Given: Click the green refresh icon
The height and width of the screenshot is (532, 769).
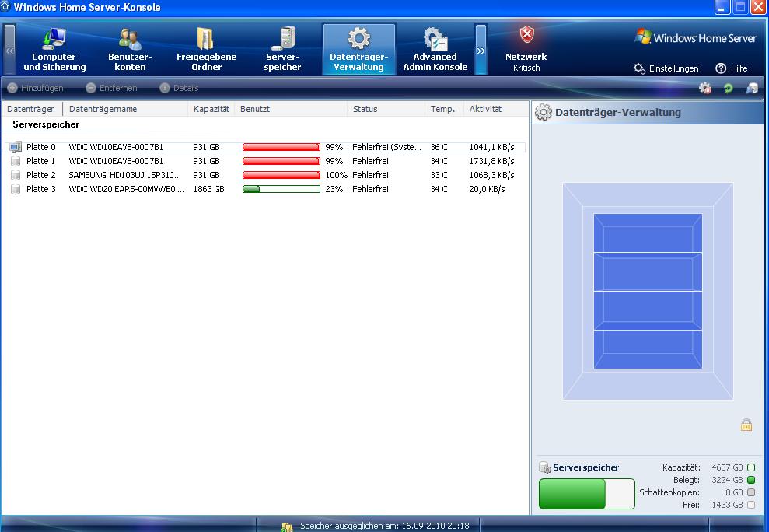Looking at the screenshot, I should pos(729,88).
